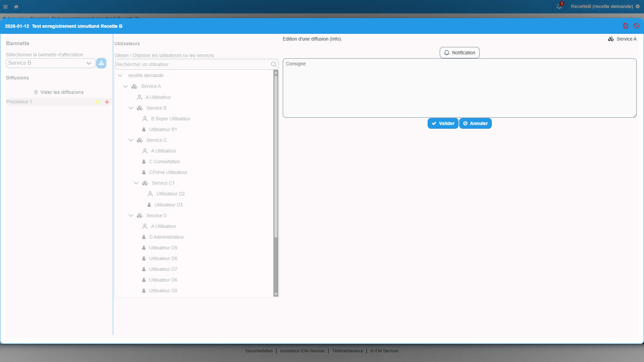Screen dimensions: 644x362
Task: Click in the Consigne text area
Action: click(460, 88)
